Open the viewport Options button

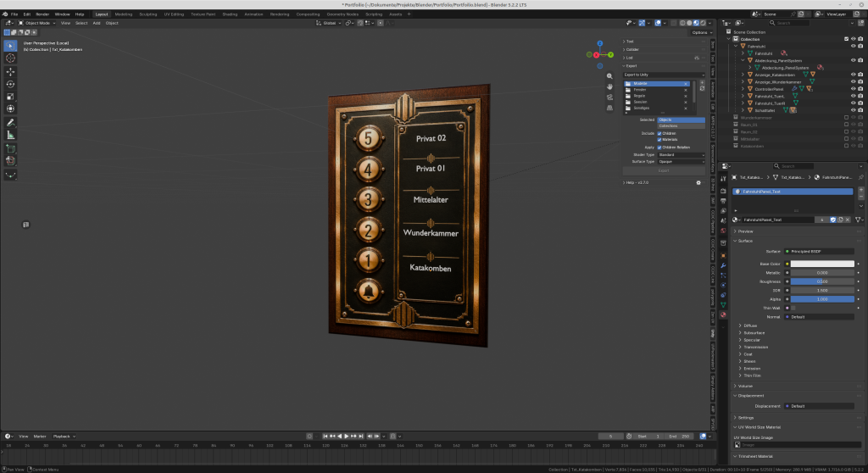point(702,33)
